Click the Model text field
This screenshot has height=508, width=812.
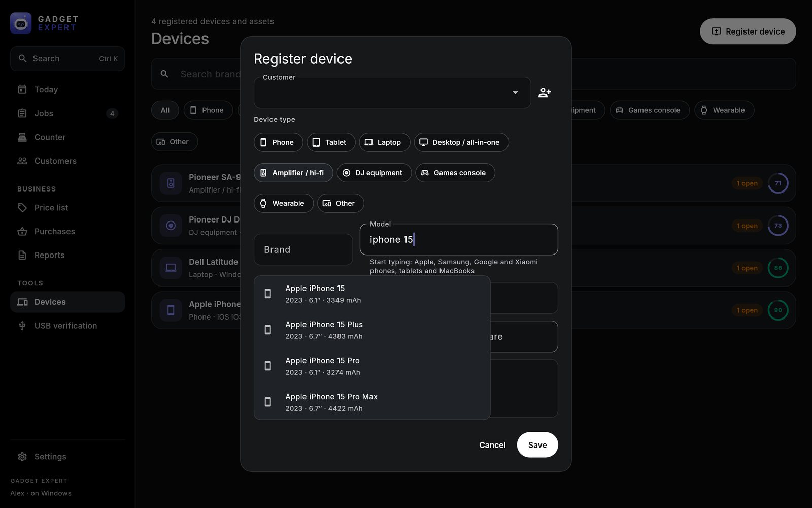coord(459,239)
